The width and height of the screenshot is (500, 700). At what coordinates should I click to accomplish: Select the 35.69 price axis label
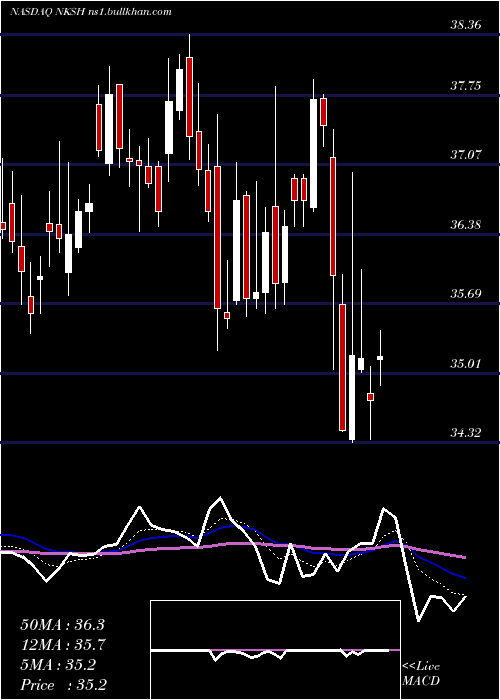pos(466,294)
